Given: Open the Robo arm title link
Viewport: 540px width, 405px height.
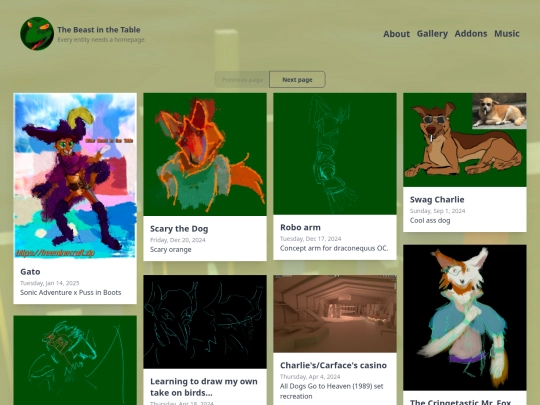Looking at the screenshot, I should point(300,227).
